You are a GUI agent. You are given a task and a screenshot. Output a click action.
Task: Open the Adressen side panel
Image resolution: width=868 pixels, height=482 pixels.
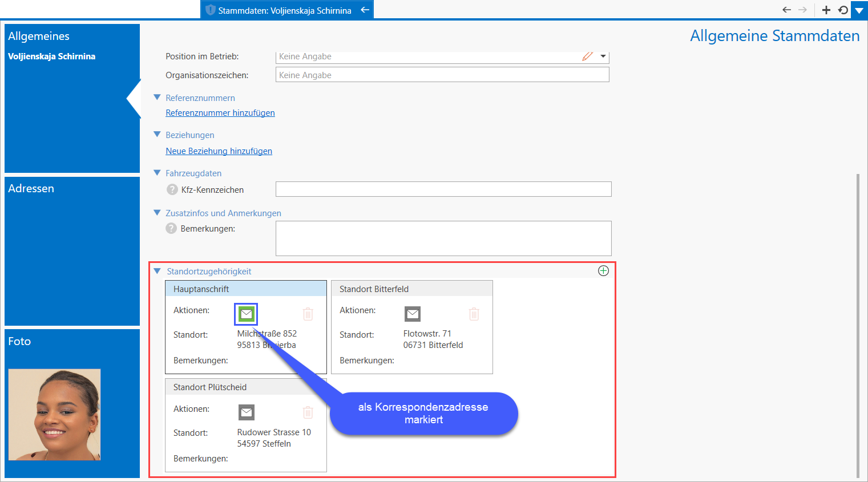pos(72,251)
